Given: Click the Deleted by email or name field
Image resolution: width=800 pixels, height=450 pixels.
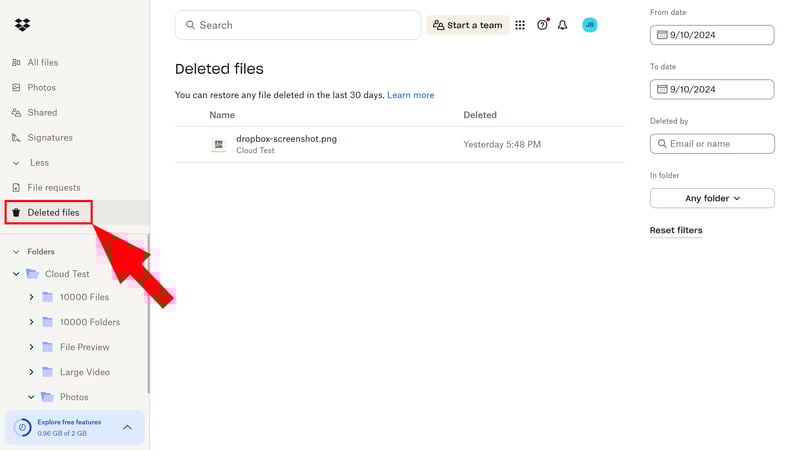Looking at the screenshot, I should [x=712, y=144].
